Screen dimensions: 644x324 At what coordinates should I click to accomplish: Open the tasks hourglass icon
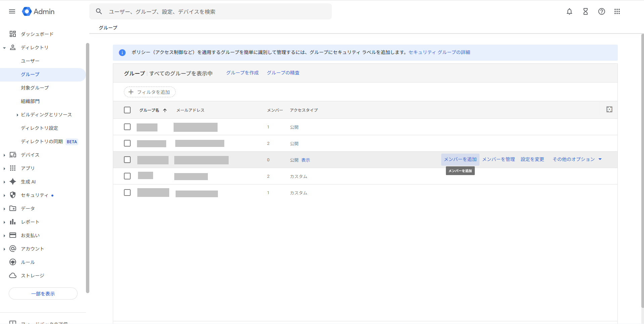(586, 11)
